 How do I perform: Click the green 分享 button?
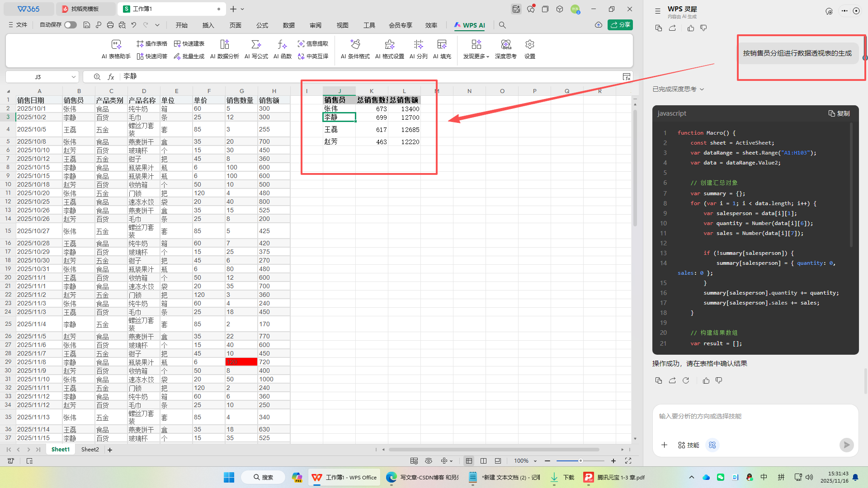(x=620, y=25)
